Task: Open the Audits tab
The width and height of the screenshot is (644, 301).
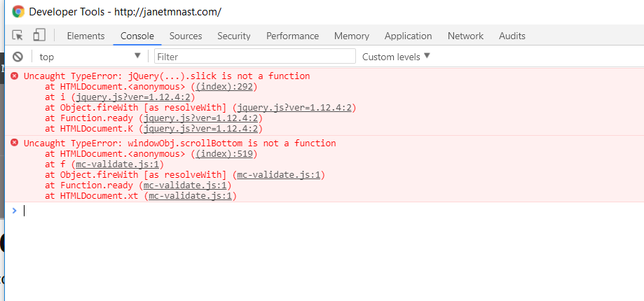Action: click(x=512, y=36)
